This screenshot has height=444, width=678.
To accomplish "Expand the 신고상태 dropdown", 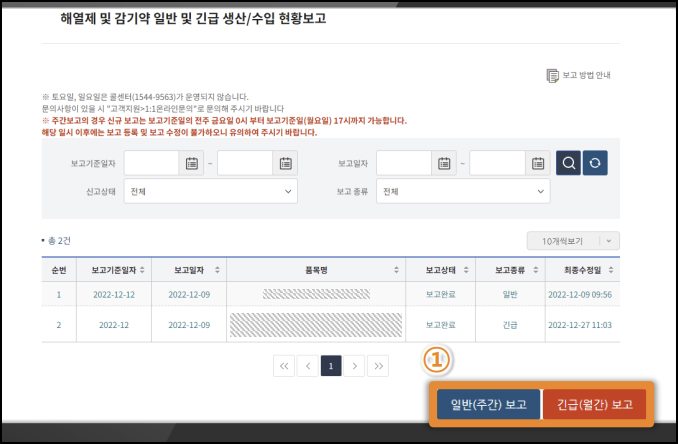I will (x=211, y=192).
